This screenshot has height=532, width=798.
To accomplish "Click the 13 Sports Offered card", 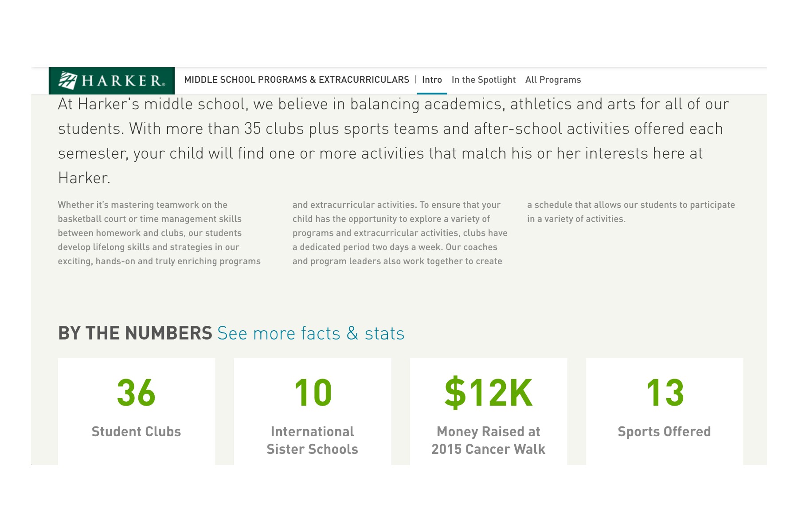I will [x=665, y=411].
